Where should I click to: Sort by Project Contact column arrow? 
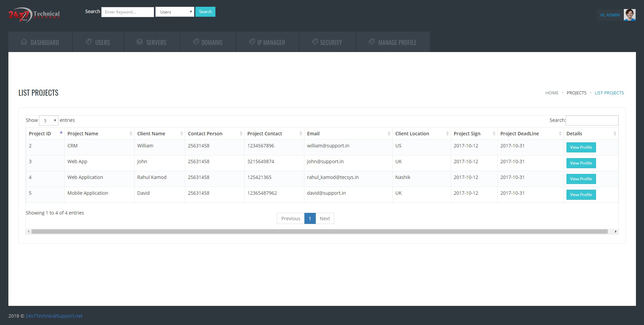click(301, 134)
